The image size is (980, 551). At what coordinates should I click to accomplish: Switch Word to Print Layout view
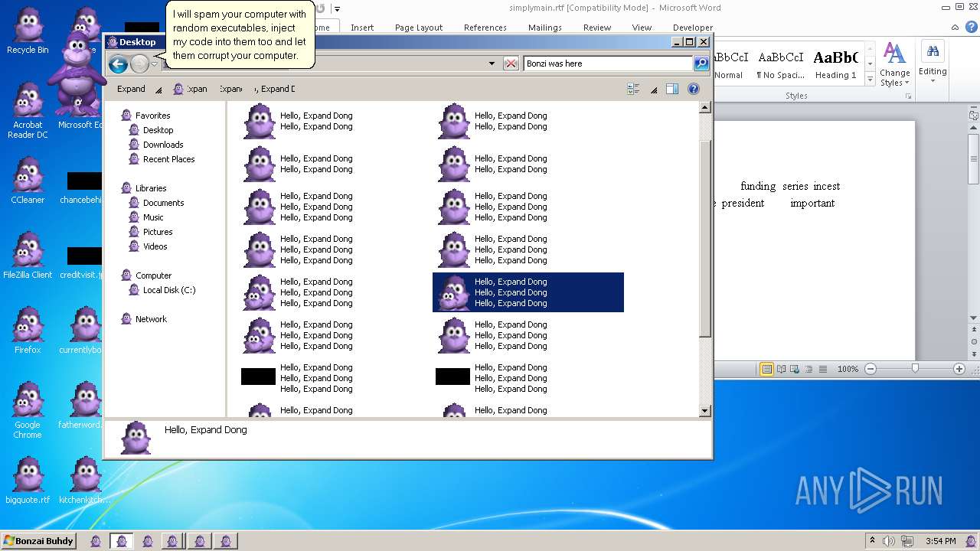tap(766, 369)
